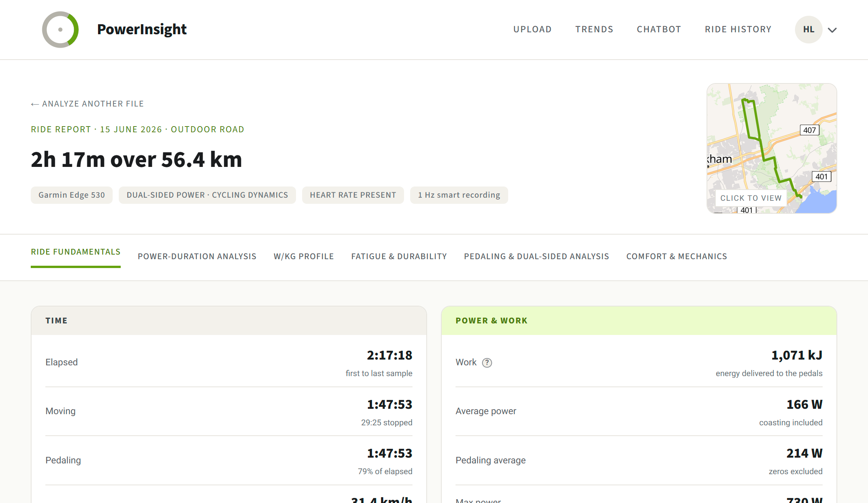Click the 'energy delivered to the pedals' caption
868x503 pixels.
769,373
